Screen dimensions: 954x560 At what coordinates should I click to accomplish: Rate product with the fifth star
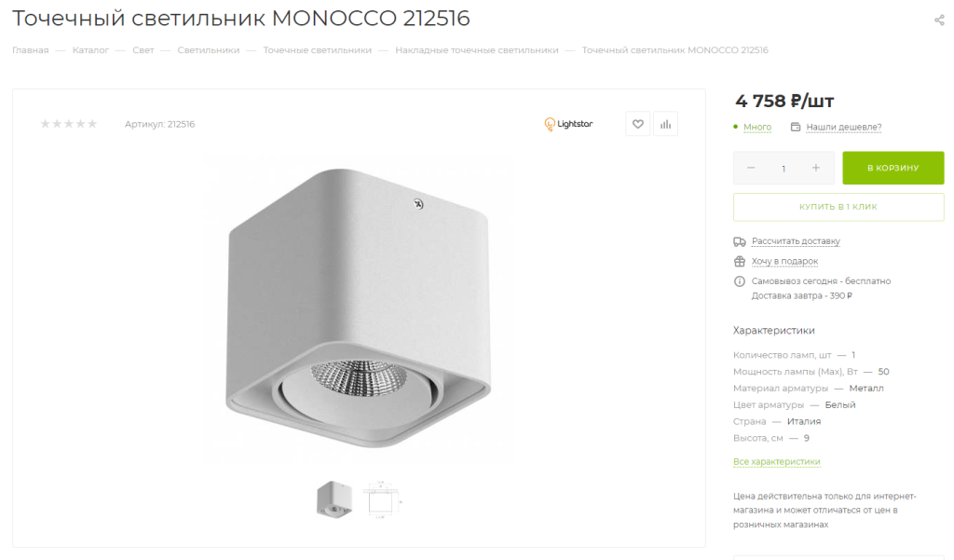(x=92, y=124)
